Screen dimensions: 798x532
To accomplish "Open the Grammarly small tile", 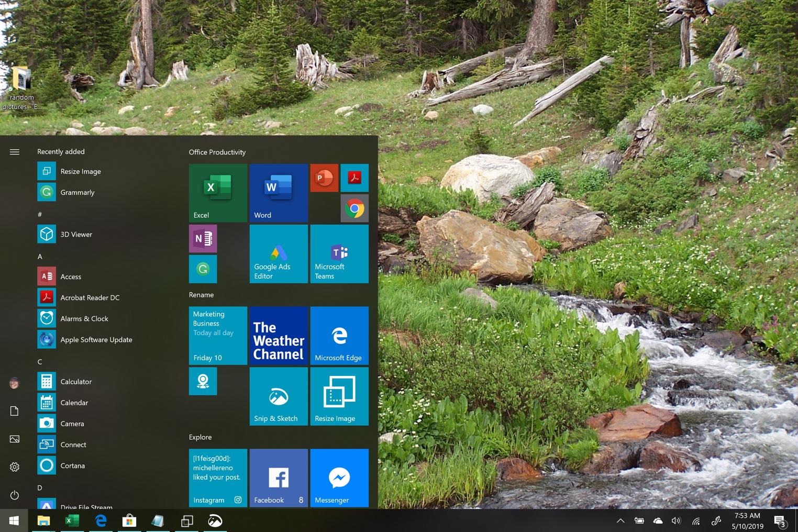I will 203,269.
